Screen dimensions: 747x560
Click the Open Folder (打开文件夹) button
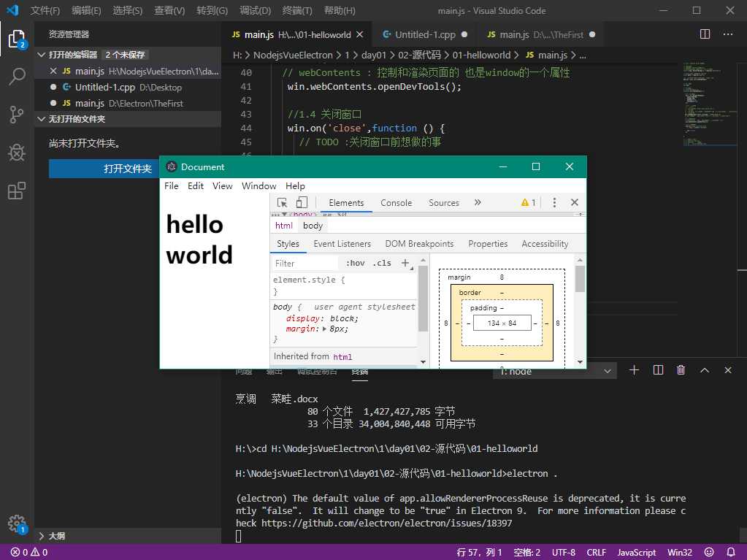pos(104,169)
